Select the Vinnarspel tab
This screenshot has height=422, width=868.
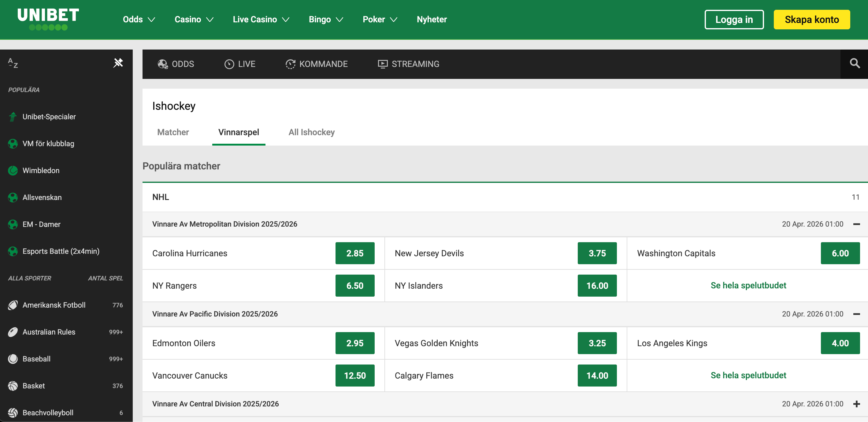[239, 132]
